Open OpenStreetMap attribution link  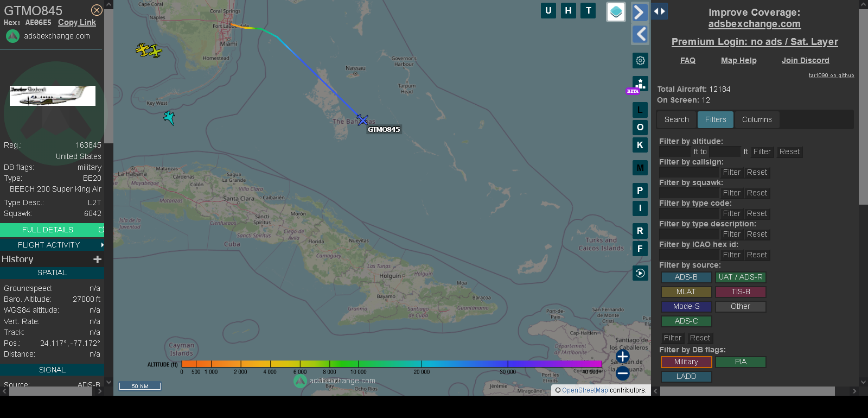tap(585, 390)
